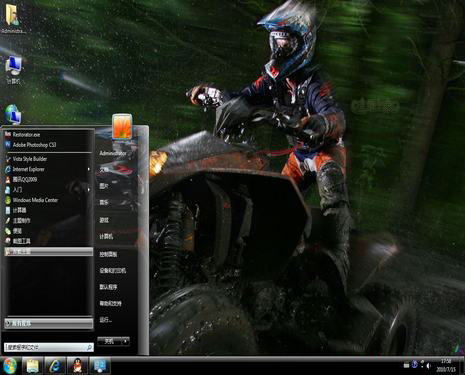Screen dimensions: 465x375
Task: Open 默认程序 Default Programs
Action: pyautogui.click(x=108, y=287)
